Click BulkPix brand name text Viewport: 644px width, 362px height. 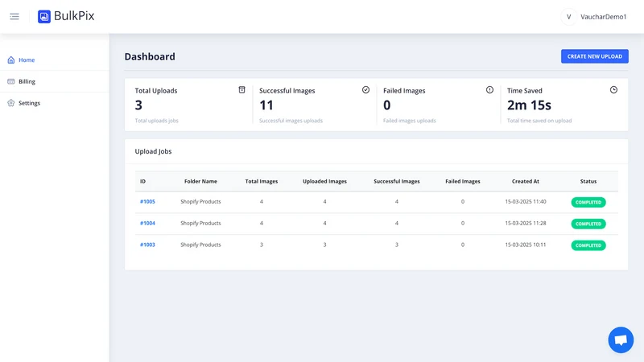coord(74,16)
